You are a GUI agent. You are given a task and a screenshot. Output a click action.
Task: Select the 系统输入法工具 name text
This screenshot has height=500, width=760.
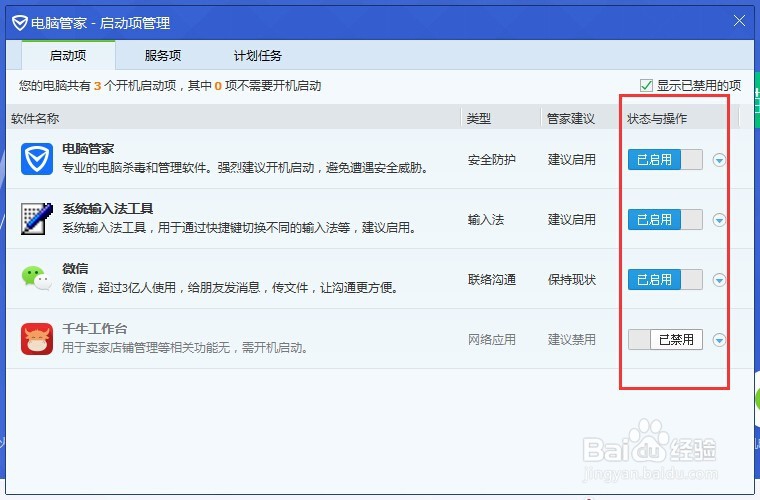[x=108, y=209]
